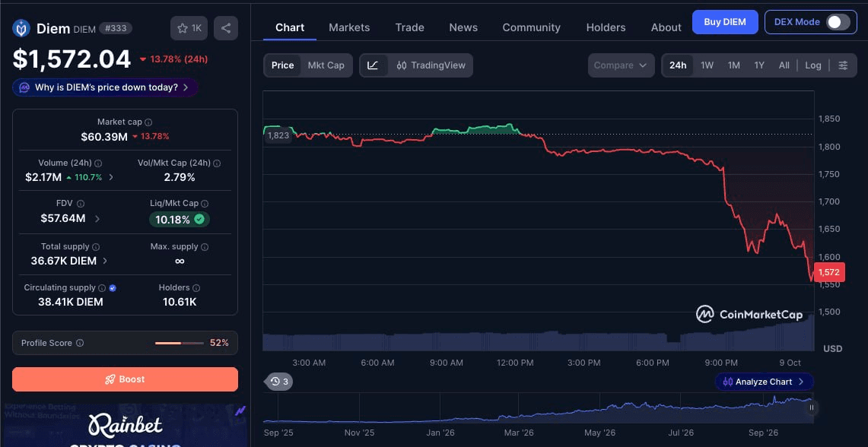868x447 pixels.
Task: Select the 1M time range
Action: tap(734, 65)
